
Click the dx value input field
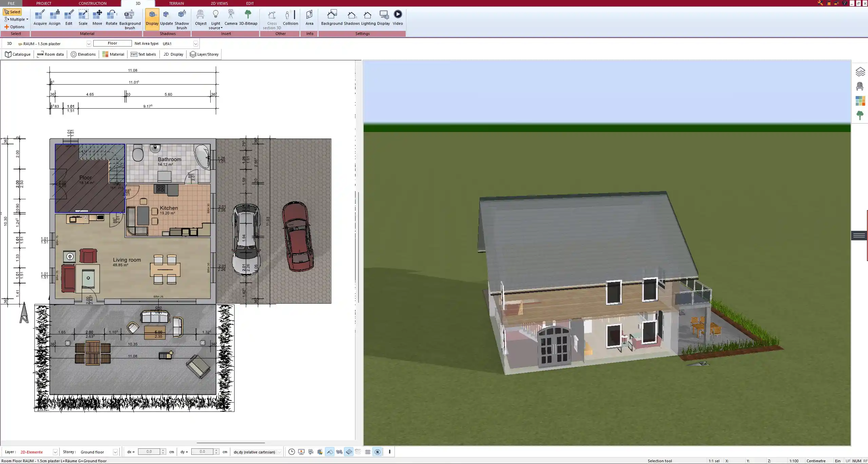click(149, 452)
